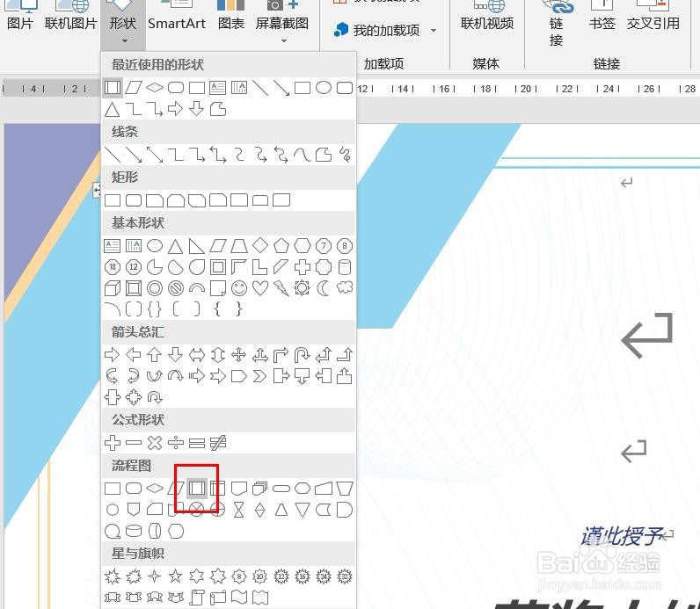Select the flowchart decision diamond shape
Viewport: 700px width, 609px height.
(155, 488)
